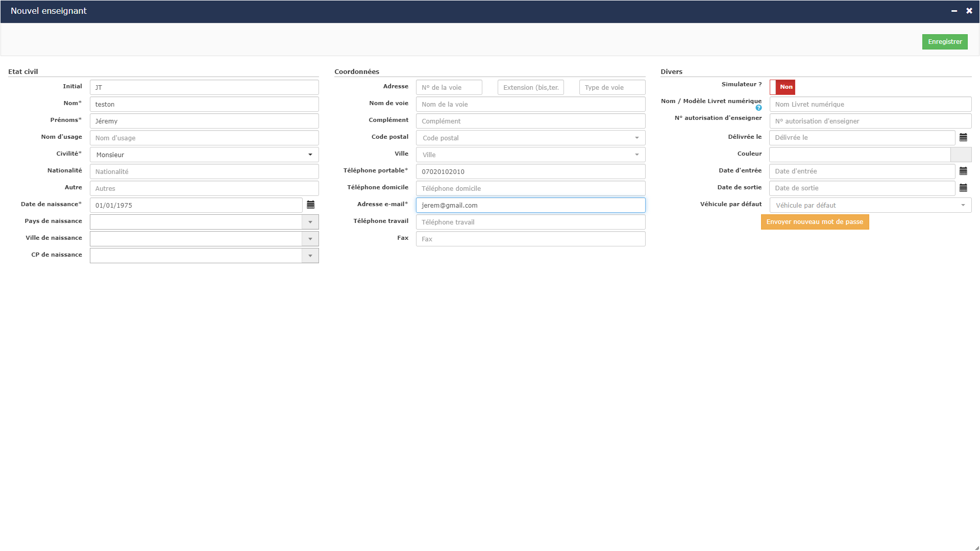Screen dimensions: 980x551
Task: Click the Enregistrer button
Action: pos(945,42)
